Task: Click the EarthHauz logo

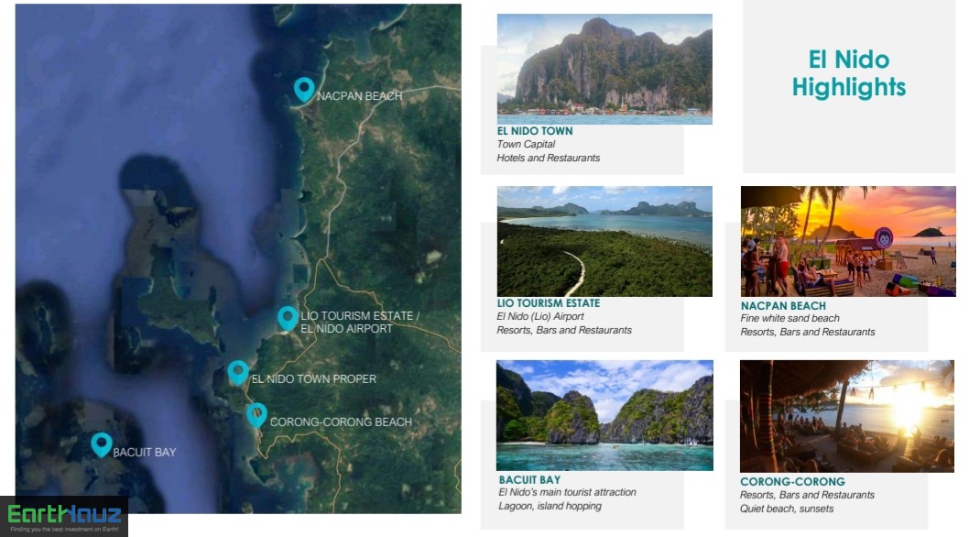Action: click(x=64, y=516)
